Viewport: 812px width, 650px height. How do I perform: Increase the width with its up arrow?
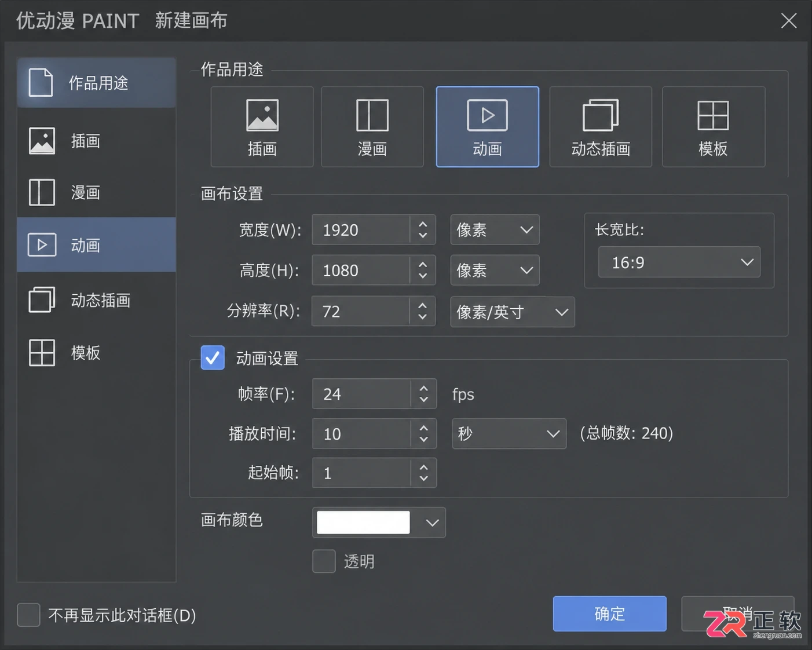pyautogui.click(x=423, y=224)
